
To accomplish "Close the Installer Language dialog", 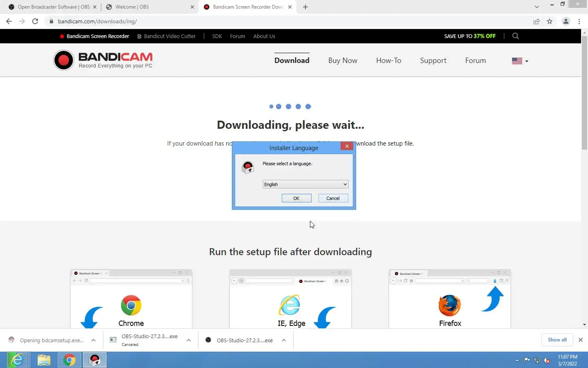I will tap(347, 146).
